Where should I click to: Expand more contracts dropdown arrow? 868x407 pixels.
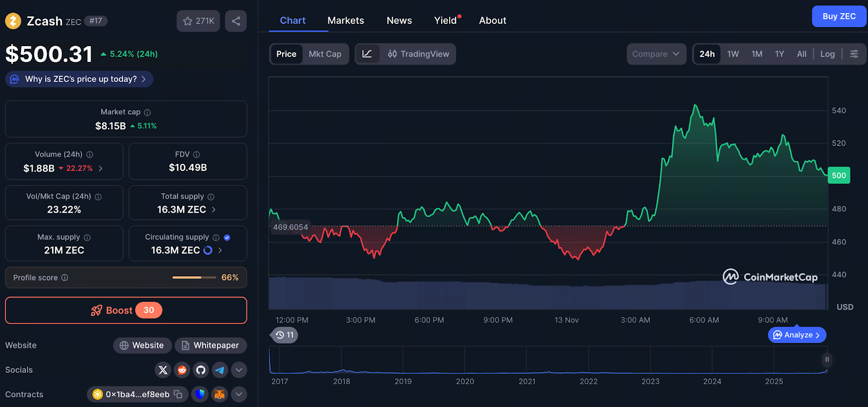[x=239, y=394]
